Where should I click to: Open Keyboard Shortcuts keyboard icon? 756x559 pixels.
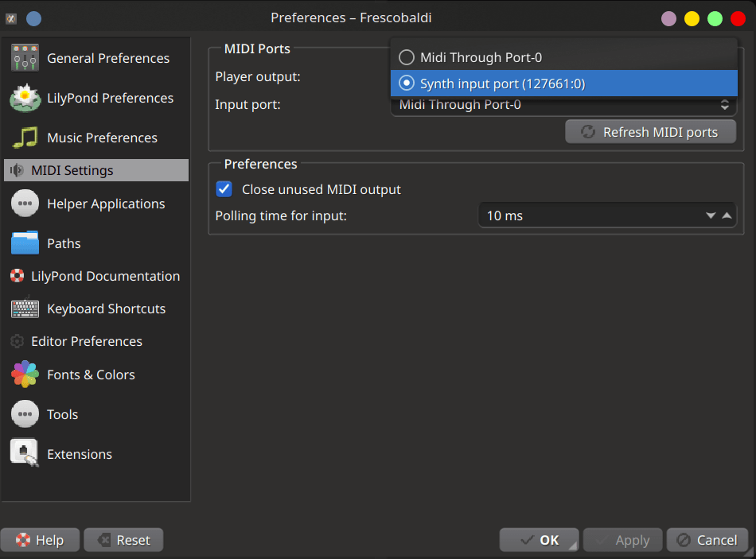pyautogui.click(x=25, y=309)
